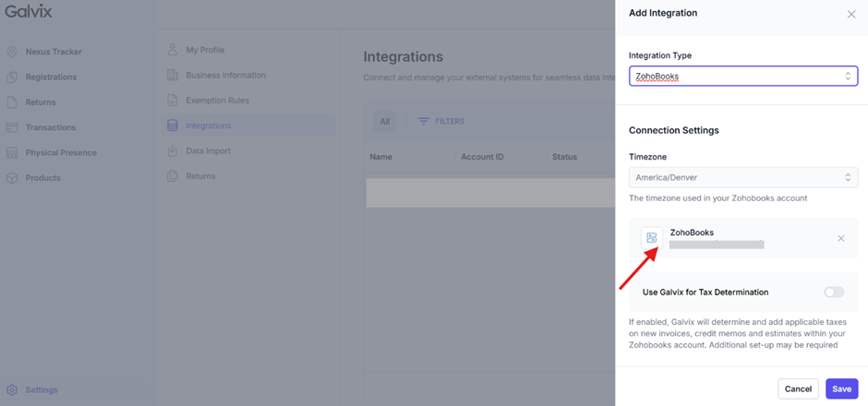Click the Physical Presence storefront icon
This screenshot has width=868, height=406.
tap(12, 152)
